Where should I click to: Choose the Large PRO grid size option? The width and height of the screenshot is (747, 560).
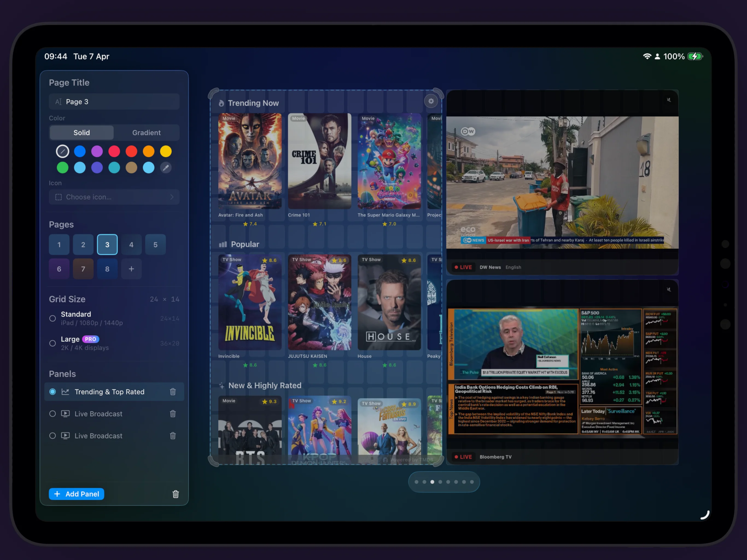(114, 343)
